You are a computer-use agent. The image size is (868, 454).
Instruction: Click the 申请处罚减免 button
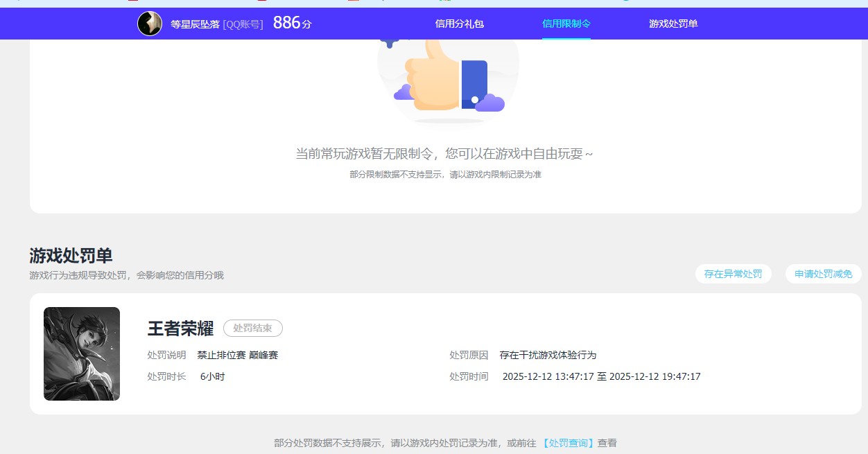pos(823,273)
